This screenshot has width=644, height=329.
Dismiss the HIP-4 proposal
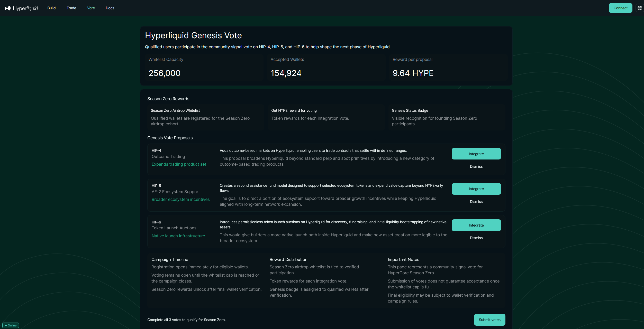476,166
